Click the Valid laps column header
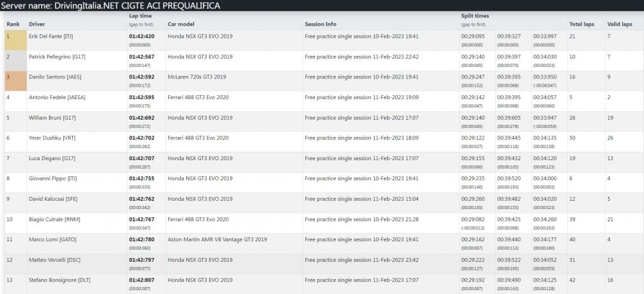Image resolution: width=644 pixels, height=294 pixels. coord(620,24)
